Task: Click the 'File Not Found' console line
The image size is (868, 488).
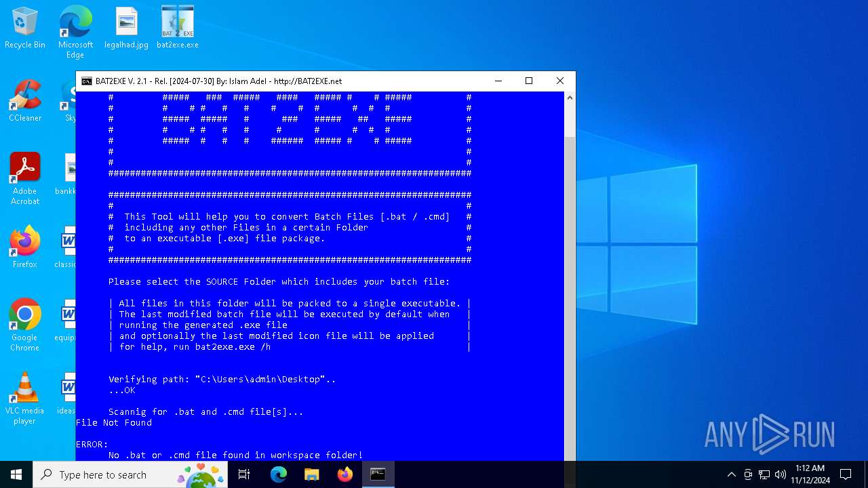Action: [114, 423]
